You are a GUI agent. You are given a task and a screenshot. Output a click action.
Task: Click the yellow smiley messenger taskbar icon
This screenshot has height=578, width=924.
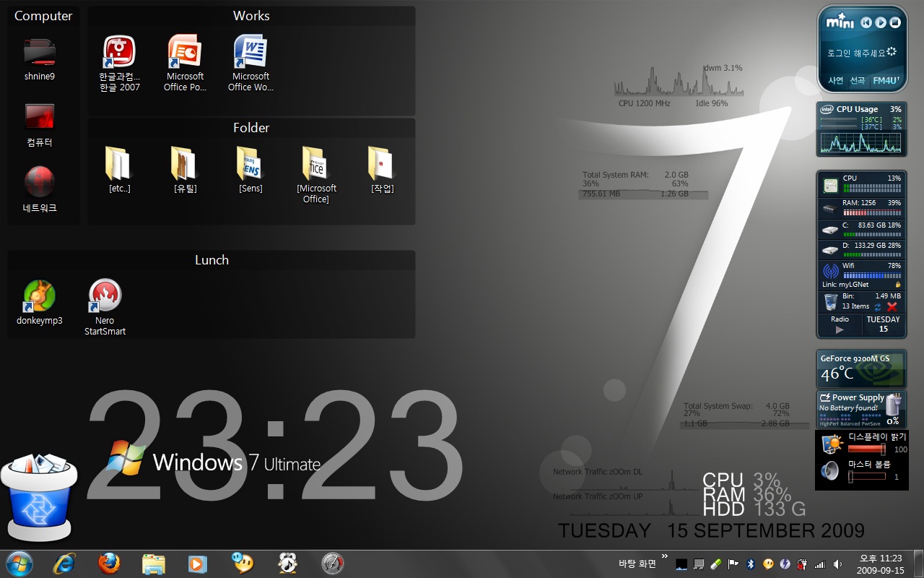(243, 563)
